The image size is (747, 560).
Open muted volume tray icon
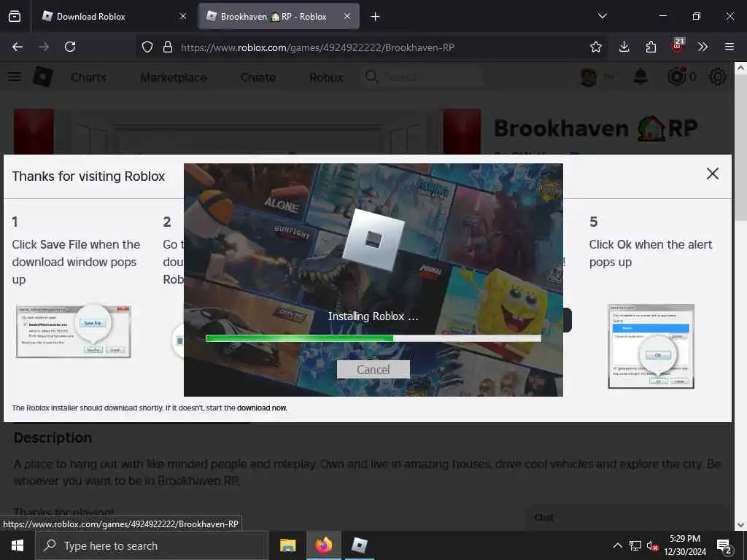[652, 545]
